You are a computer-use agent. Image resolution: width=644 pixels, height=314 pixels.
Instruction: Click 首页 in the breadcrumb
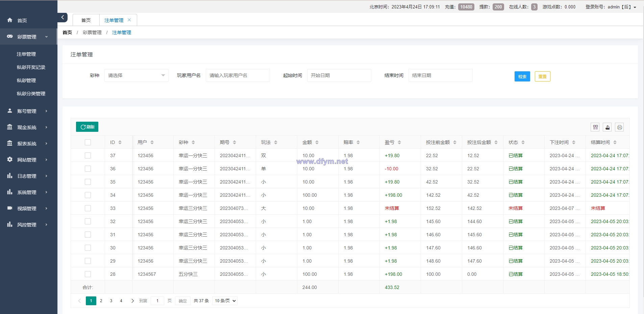[67, 32]
